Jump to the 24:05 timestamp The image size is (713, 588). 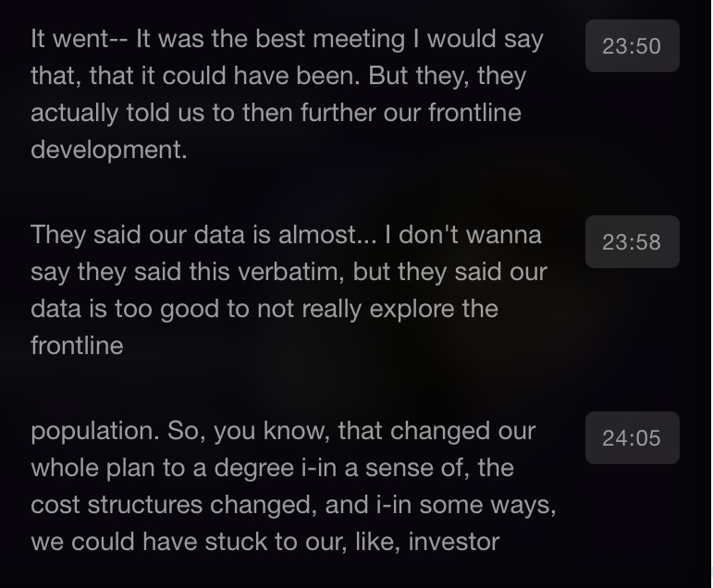click(632, 437)
